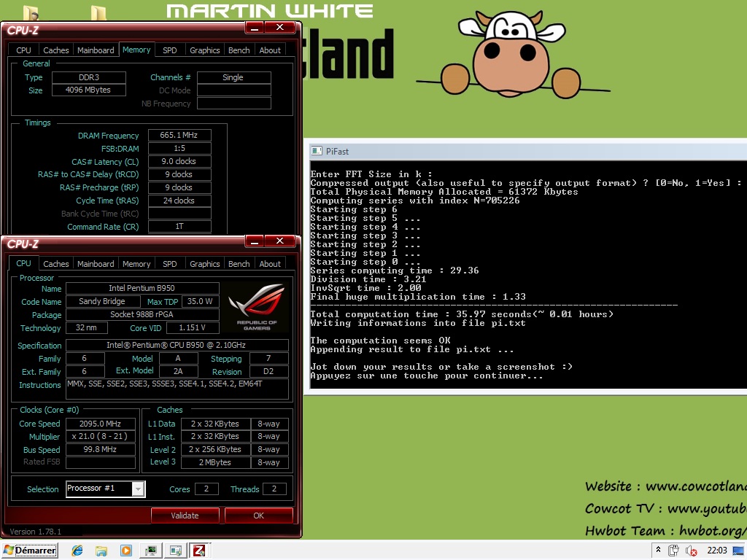Open Mainboard tab in lower CPU-Z window
This screenshot has width=747, height=560.
(x=96, y=264)
